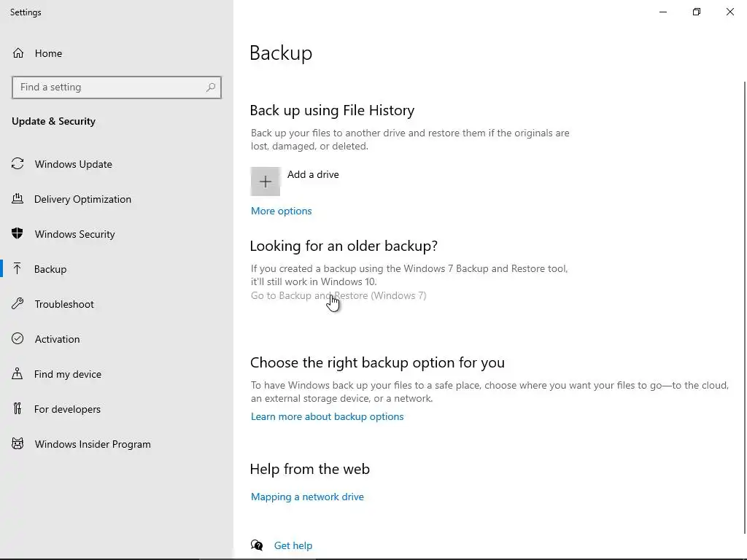Click the Windows Insider Program icon
The image size is (747, 560).
coord(18,444)
